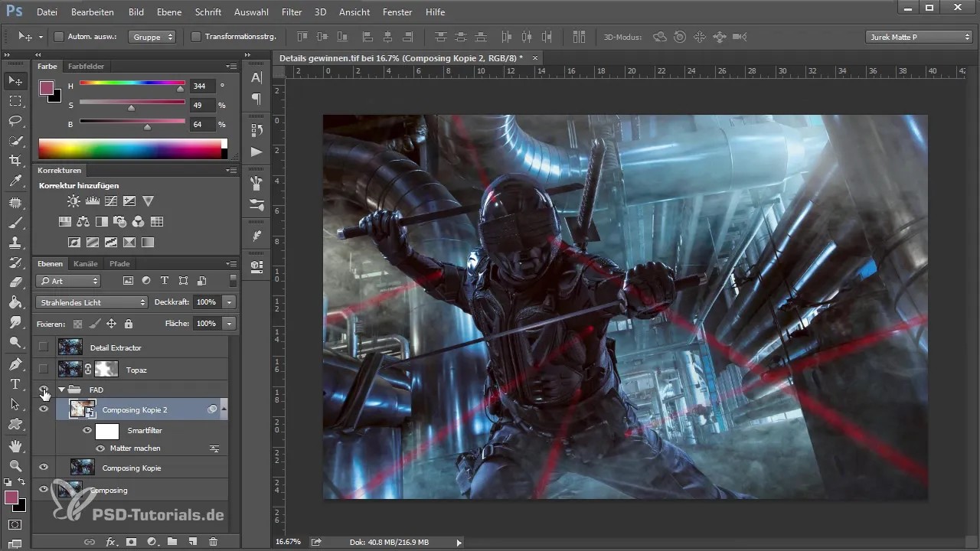Lock all layer attributes padlock icon
Viewport: 980px width, 551px height.
tap(129, 324)
